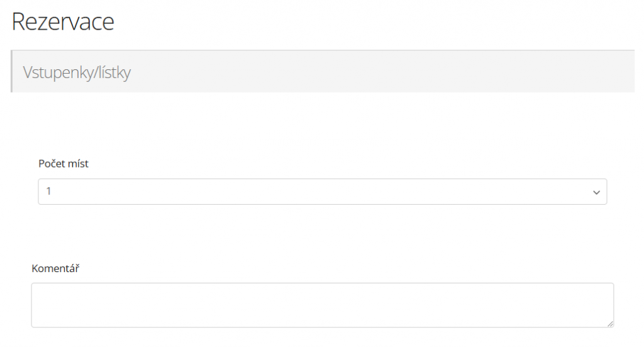The height and width of the screenshot is (347, 644).
Task: Open the Počet míst dropdown
Action: [x=322, y=191]
